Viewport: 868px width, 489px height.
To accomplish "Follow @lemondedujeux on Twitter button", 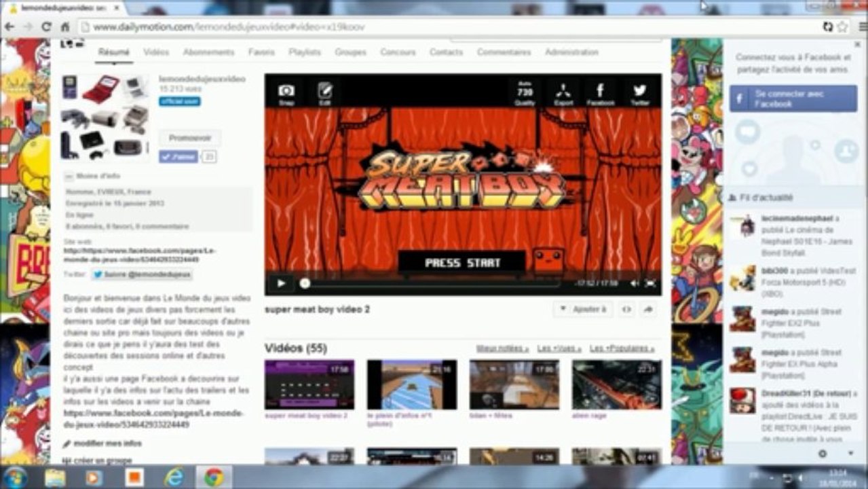I will tap(142, 275).
